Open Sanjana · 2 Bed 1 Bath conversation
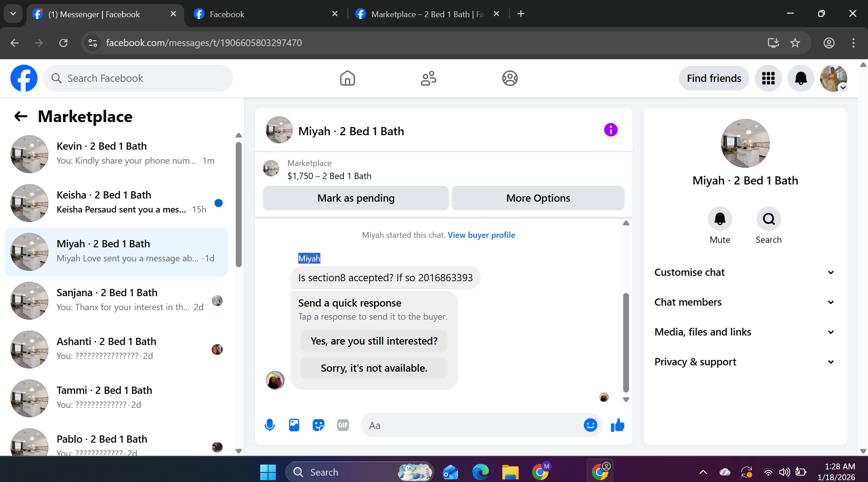The height and width of the screenshot is (482, 868). tap(117, 301)
